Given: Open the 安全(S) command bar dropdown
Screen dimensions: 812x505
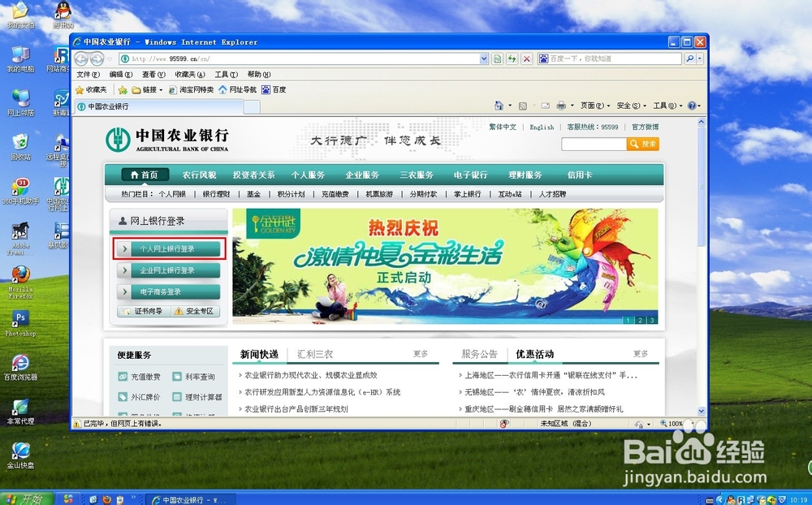Looking at the screenshot, I should point(631,106).
